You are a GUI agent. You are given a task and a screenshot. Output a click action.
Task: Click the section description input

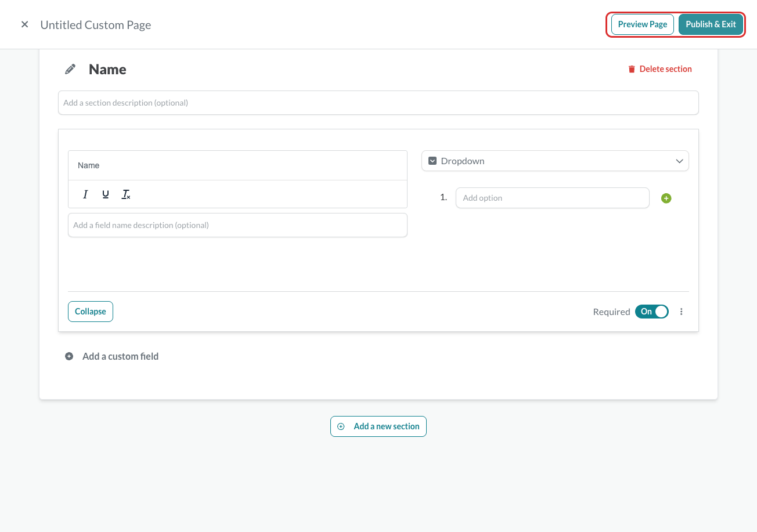[x=378, y=103]
